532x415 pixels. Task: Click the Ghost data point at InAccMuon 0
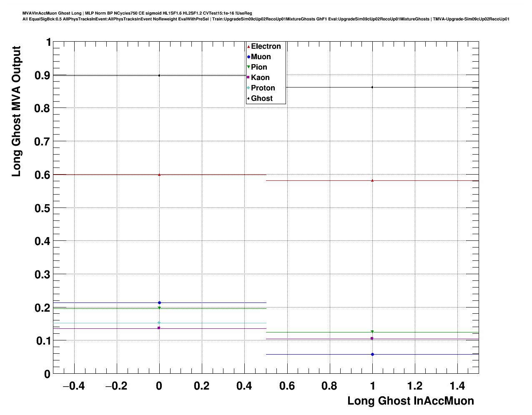159,75
